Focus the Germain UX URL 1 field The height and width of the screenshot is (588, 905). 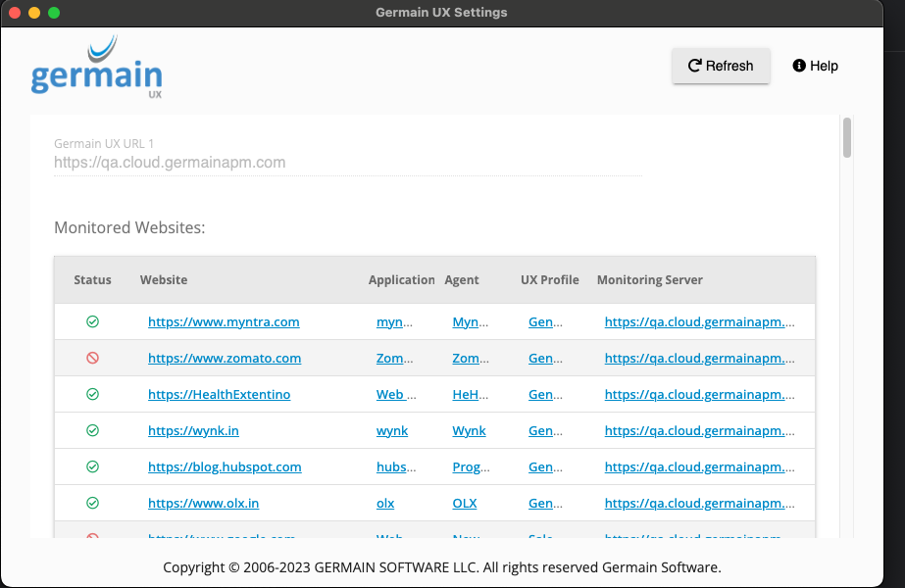tap(348, 163)
